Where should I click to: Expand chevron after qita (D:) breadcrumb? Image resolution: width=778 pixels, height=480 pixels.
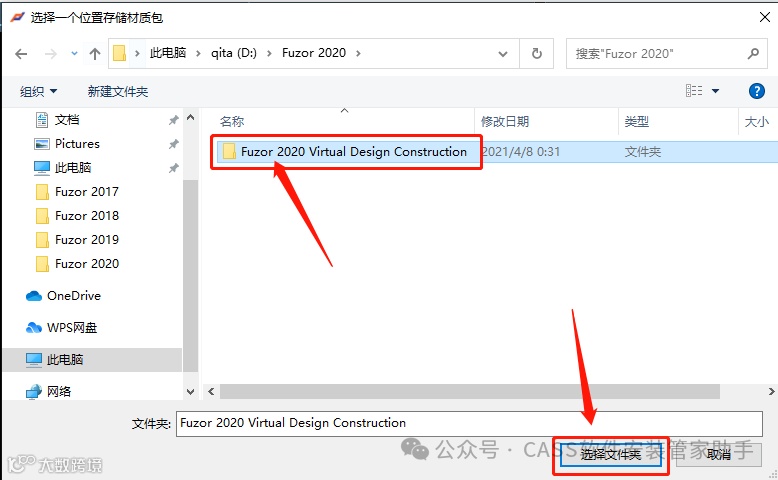[x=269, y=53]
